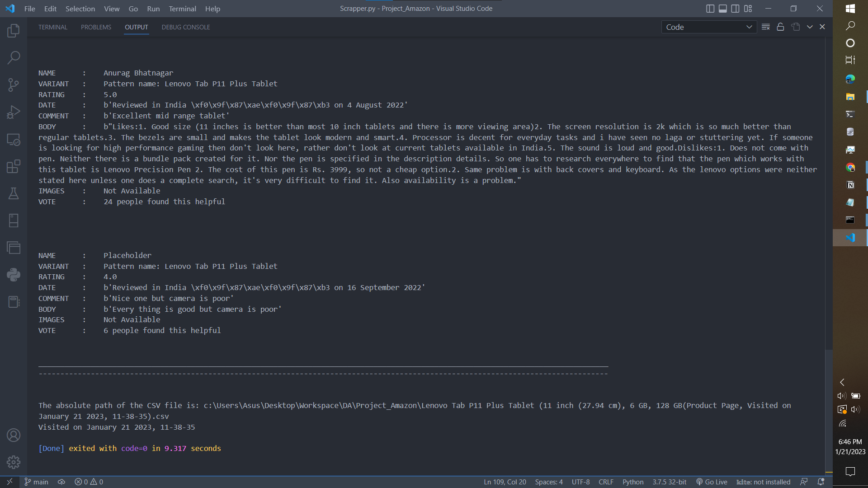Open the Source Control view
Image resolution: width=868 pixels, height=488 pixels.
tap(14, 85)
